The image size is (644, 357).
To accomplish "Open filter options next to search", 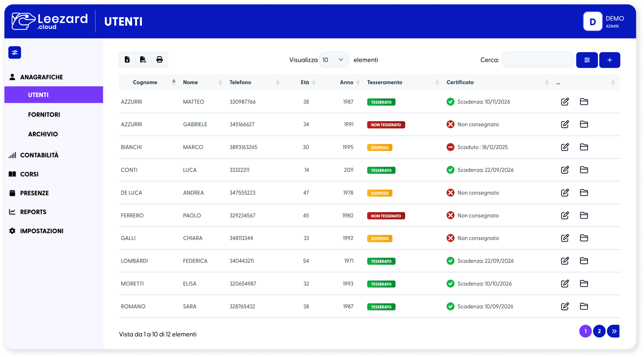I will (587, 60).
